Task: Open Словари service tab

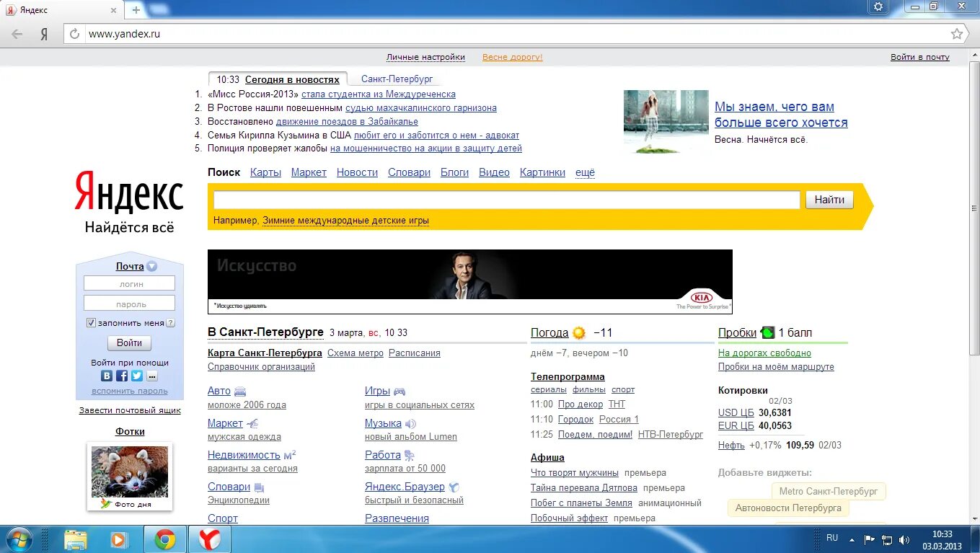Action: coord(409,172)
